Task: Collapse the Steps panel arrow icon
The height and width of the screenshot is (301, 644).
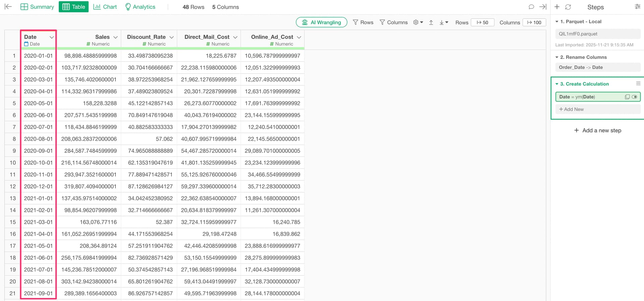Action: click(543, 7)
